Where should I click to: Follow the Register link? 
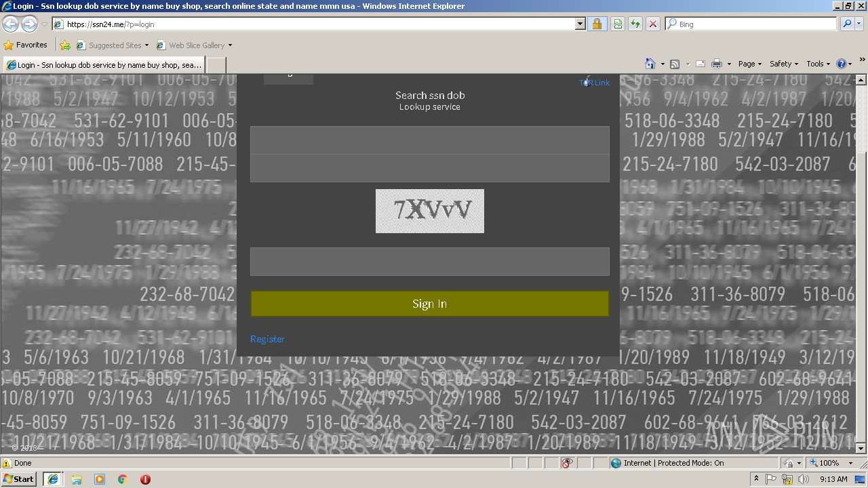pyautogui.click(x=267, y=339)
